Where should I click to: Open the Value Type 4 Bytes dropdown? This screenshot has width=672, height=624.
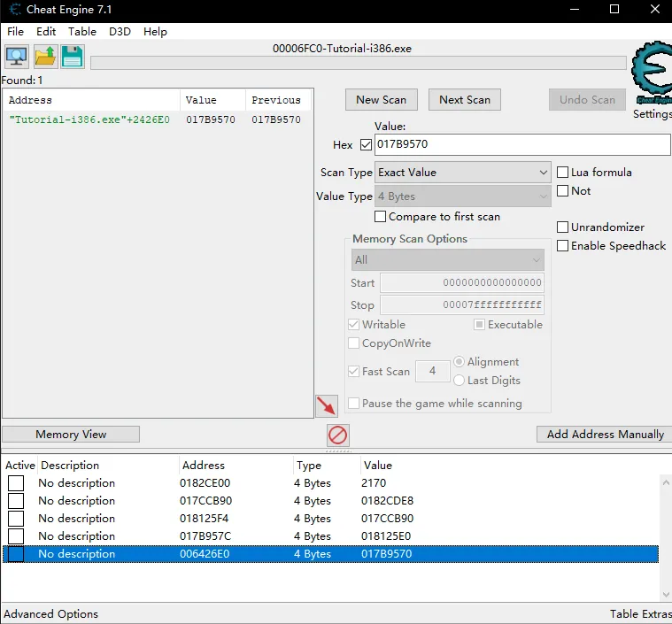pos(463,196)
